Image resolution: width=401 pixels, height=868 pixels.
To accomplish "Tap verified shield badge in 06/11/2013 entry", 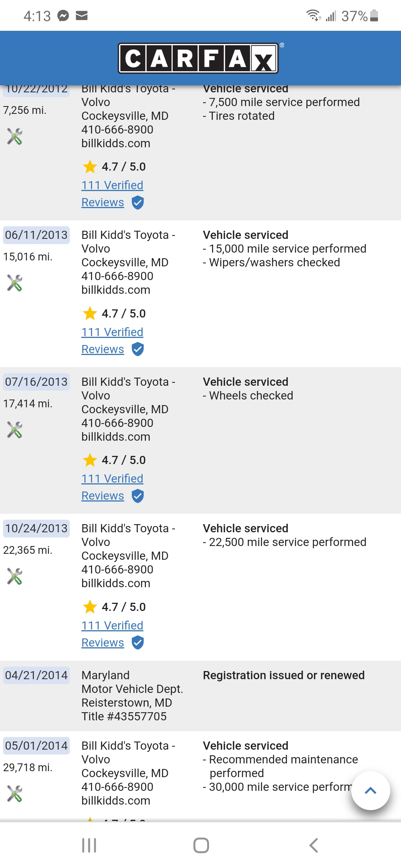I will [x=138, y=349].
